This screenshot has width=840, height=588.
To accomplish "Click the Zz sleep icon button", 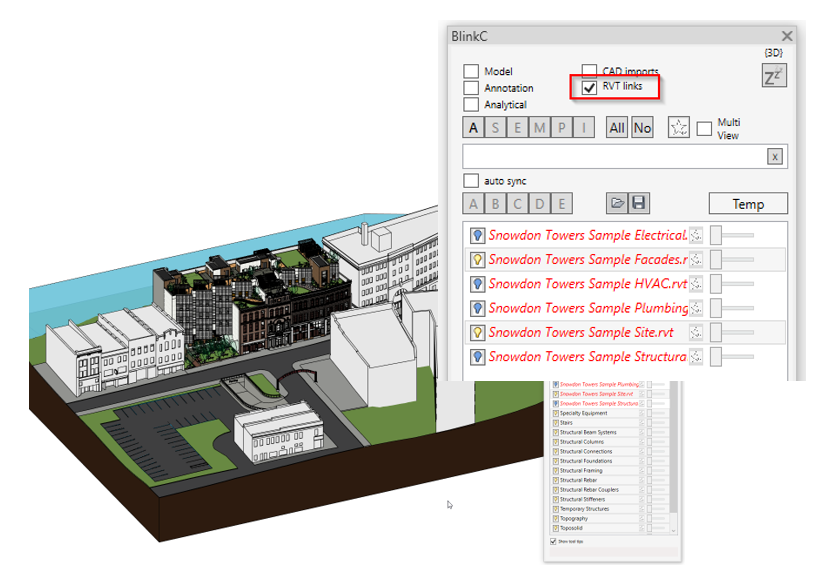I will click(774, 76).
